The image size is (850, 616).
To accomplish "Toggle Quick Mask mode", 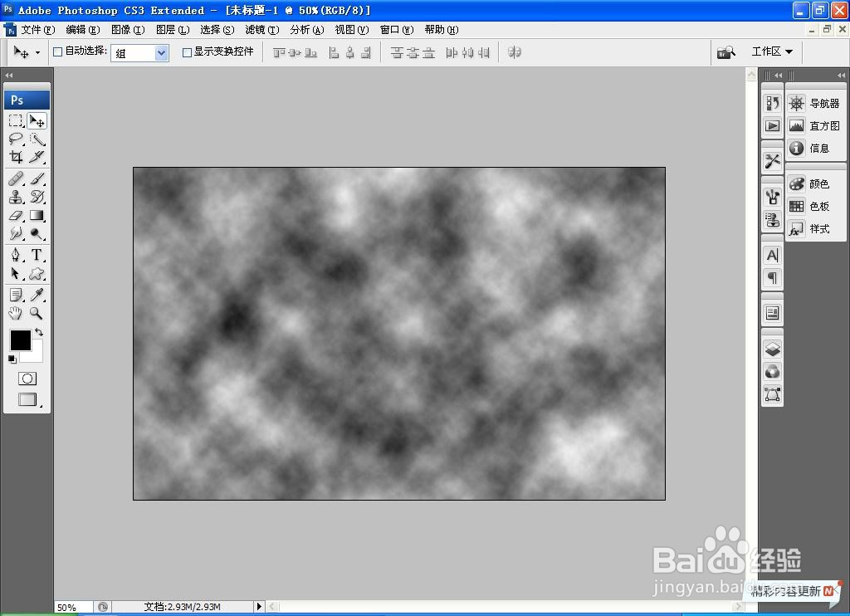I will click(x=27, y=379).
